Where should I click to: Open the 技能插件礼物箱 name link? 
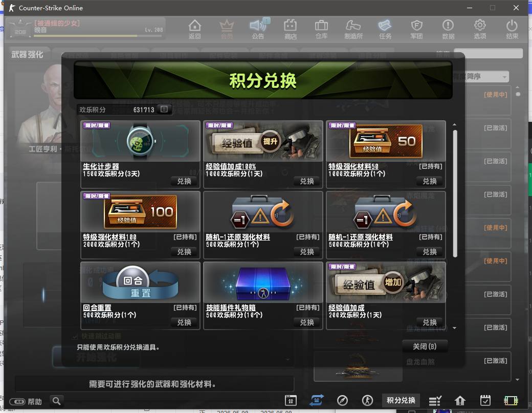click(x=231, y=308)
